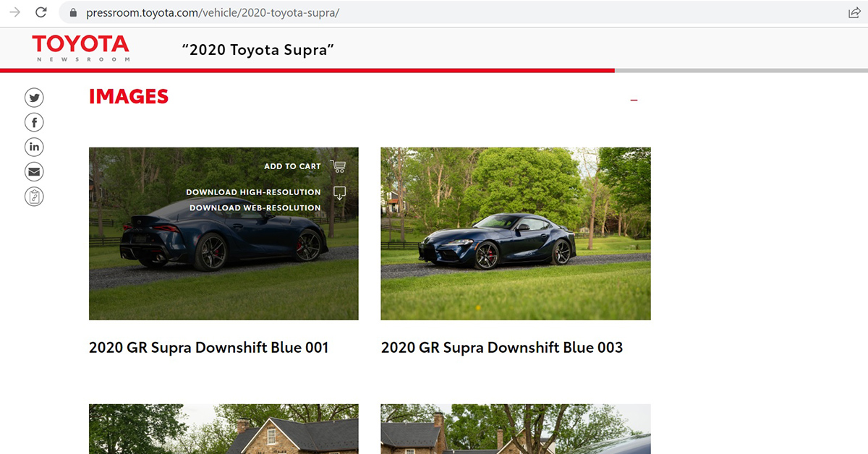Collapse the Images section with minus icon
The width and height of the screenshot is (868, 454).
[634, 100]
